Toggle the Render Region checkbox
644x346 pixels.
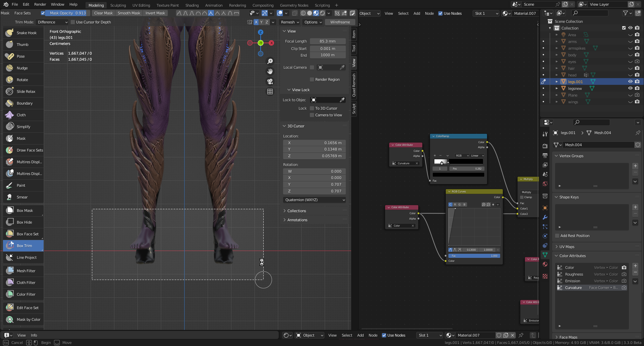coord(312,79)
